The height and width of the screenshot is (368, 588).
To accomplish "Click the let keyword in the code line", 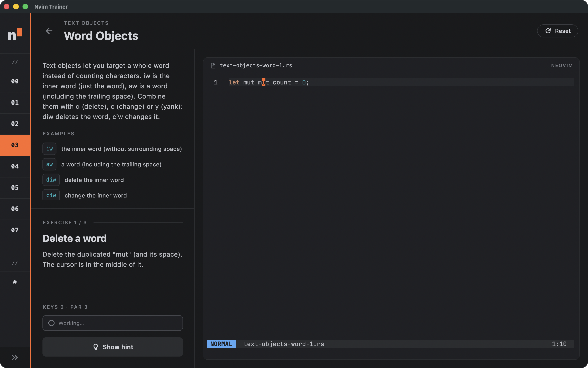I will point(234,82).
